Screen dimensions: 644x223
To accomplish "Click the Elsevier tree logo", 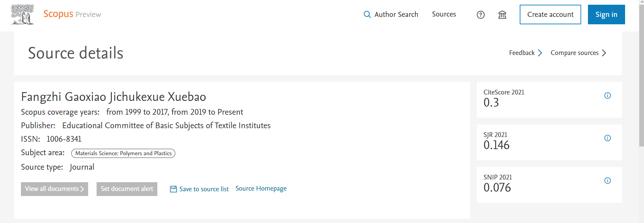I will coord(22,15).
